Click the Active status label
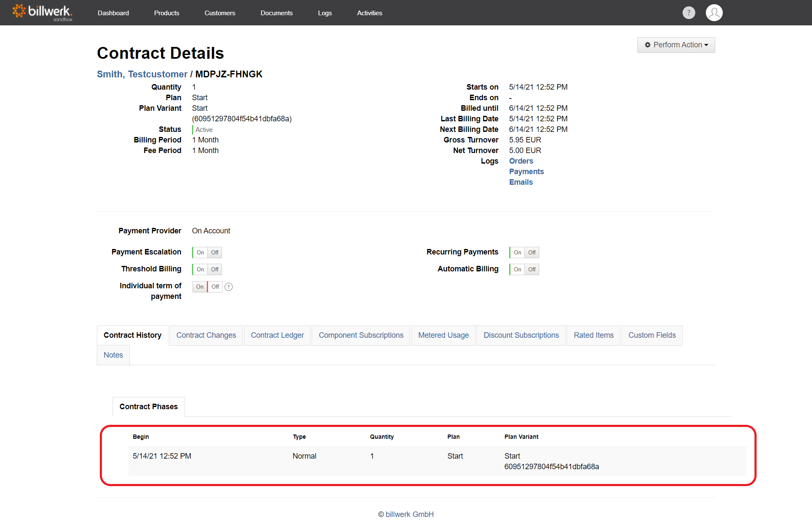This screenshot has width=812, height=525. [x=204, y=130]
